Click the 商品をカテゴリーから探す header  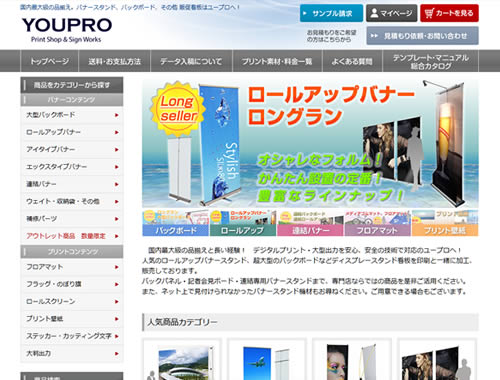click(x=72, y=85)
